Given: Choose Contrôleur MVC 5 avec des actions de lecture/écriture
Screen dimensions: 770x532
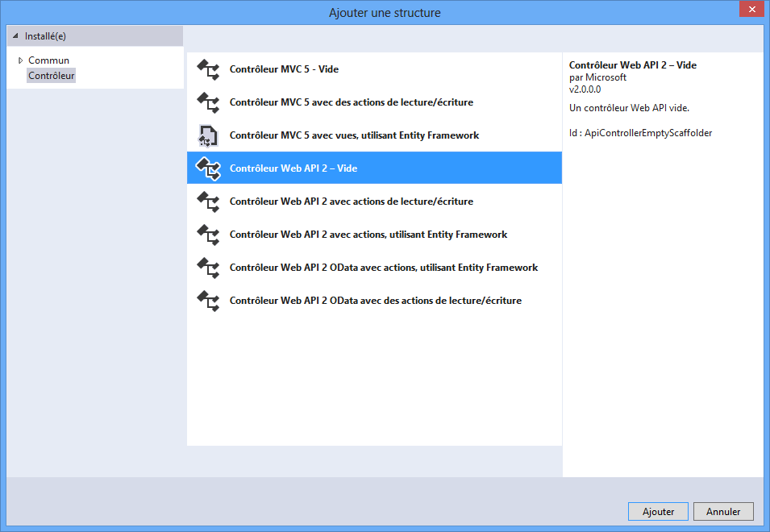Looking at the screenshot, I should tap(374, 102).
